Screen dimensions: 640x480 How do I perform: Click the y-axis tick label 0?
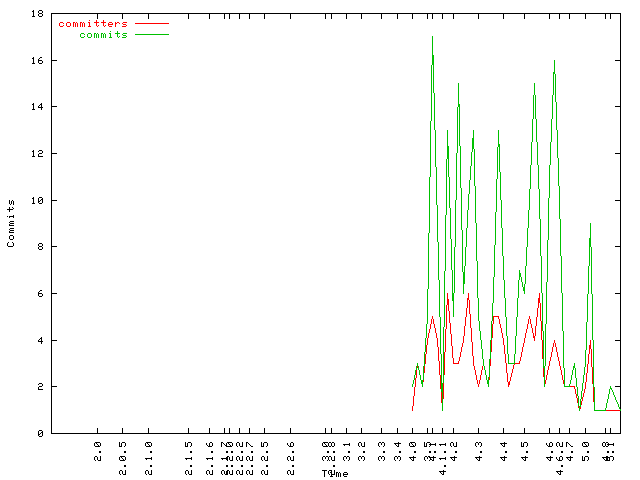coord(39,433)
